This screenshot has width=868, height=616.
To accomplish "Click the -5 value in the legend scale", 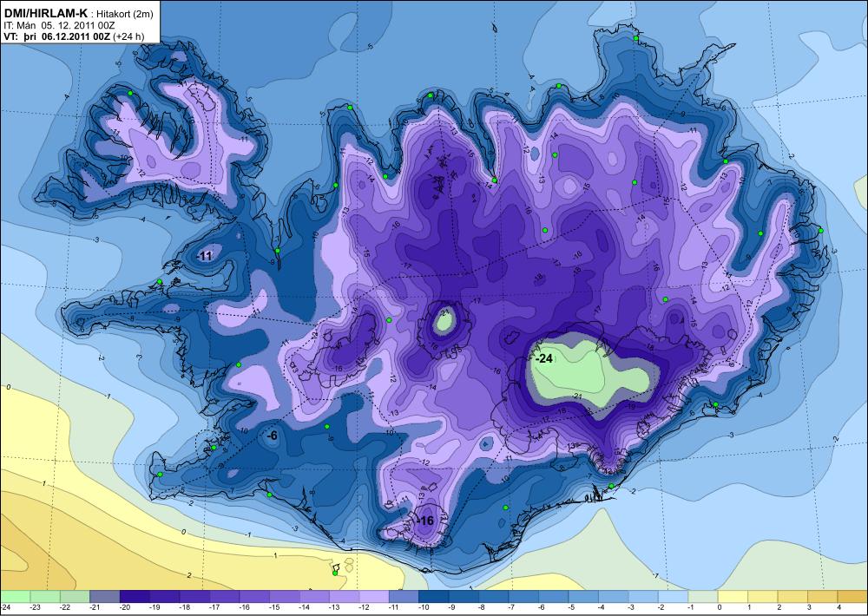I will tap(569, 607).
